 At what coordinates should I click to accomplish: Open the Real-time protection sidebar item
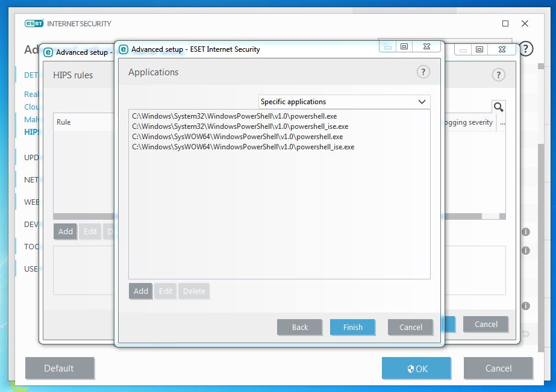pyautogui.click(x=31, y=95)
